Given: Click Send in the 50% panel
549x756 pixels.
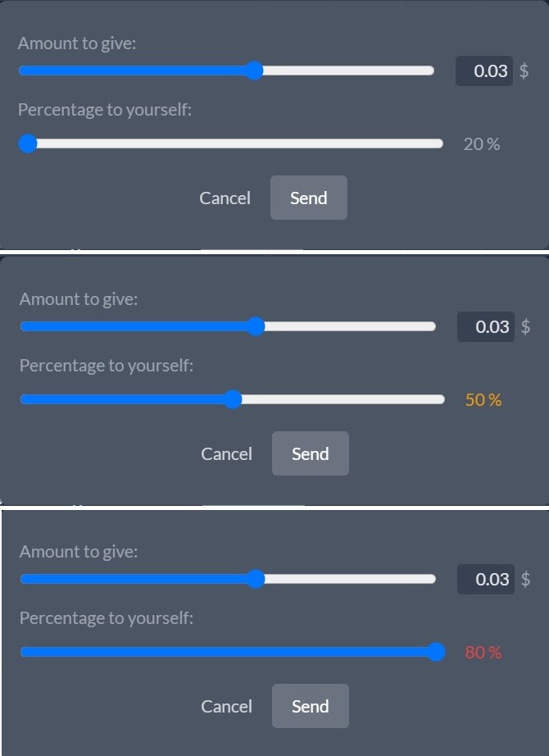Looking at the screenshot, I should (x=311, y=453).
